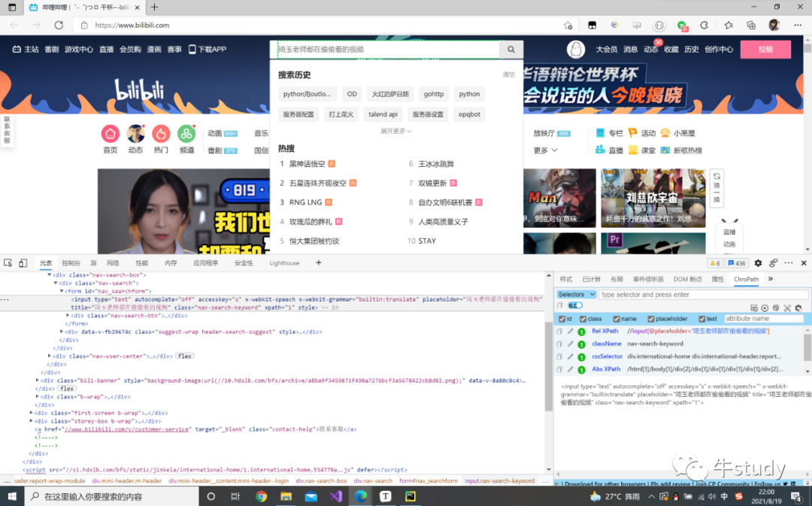Open the browser Extensions puzzle icon
Screen dimensions: 812x506
(x=704, y=25)
